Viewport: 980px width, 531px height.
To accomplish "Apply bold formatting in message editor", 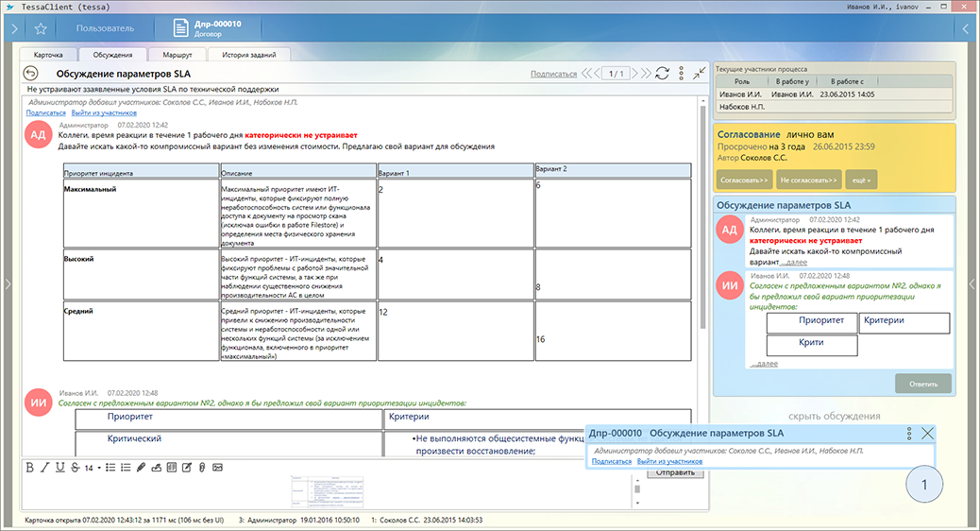I will [x=30, y=468].
